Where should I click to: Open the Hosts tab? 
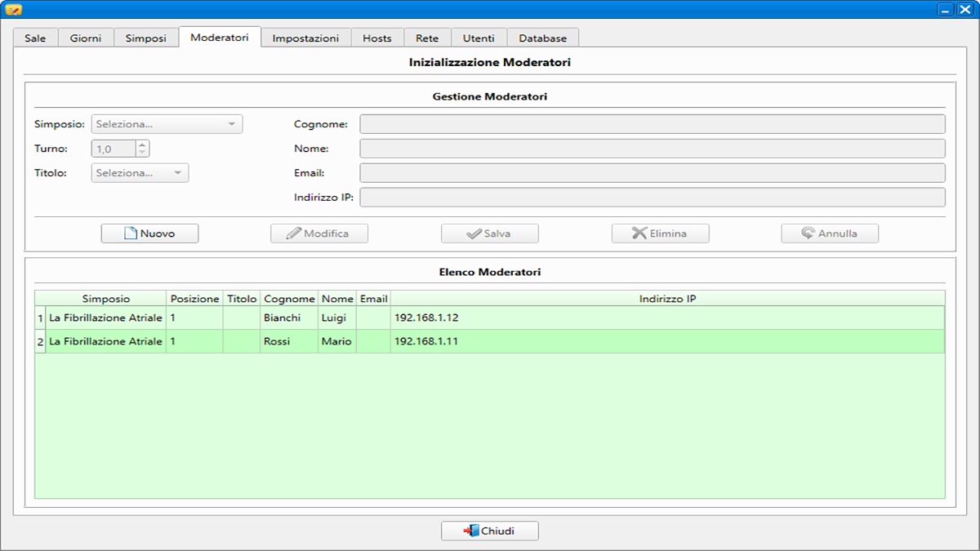[377, 38]
